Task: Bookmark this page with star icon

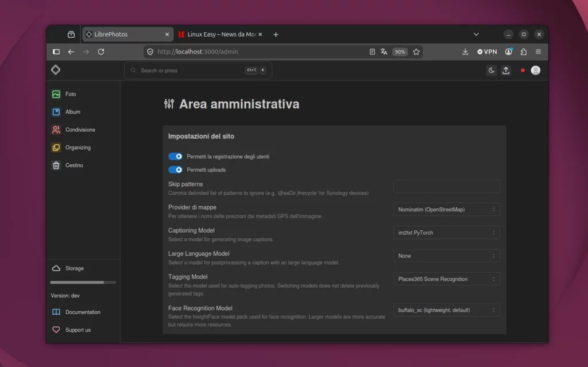Action: click(416, 52)
